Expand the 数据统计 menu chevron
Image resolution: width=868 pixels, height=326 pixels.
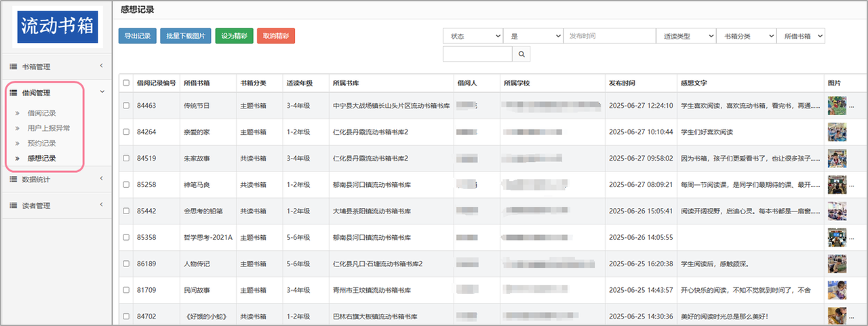pyautogui.click(x=101, y=179)
